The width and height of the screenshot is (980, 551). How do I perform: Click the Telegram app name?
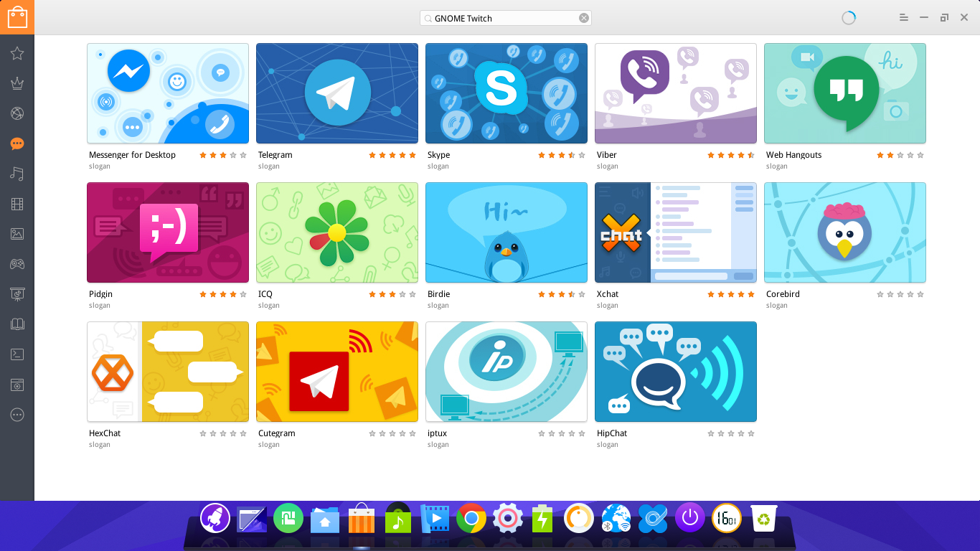tap(275, 155)
